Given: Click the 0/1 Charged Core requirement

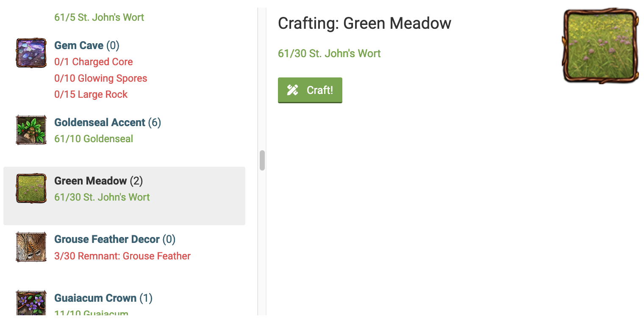Looking at the screenshot, I should tap(94, 62).
